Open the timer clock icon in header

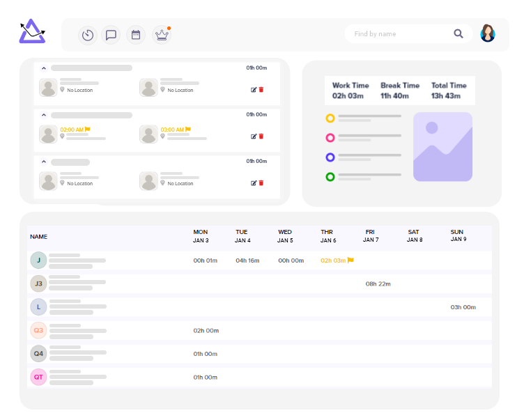(x=88, y=35)
